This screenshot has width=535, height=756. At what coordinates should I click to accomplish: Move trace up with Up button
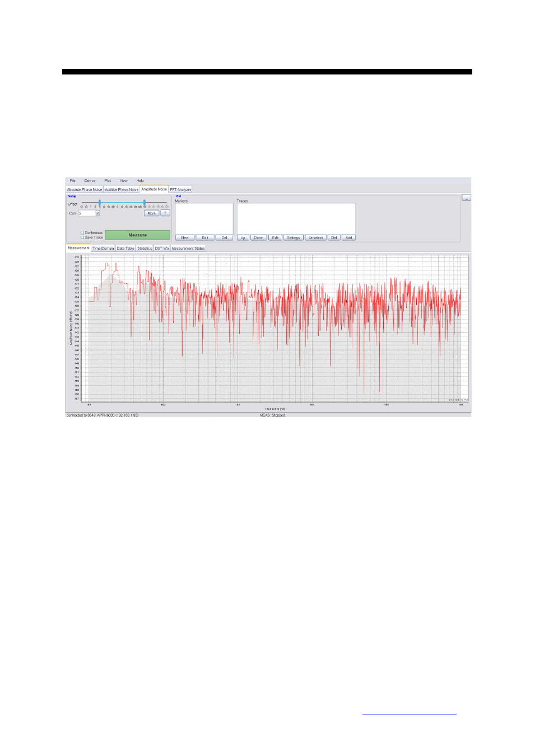pos(243,238)
